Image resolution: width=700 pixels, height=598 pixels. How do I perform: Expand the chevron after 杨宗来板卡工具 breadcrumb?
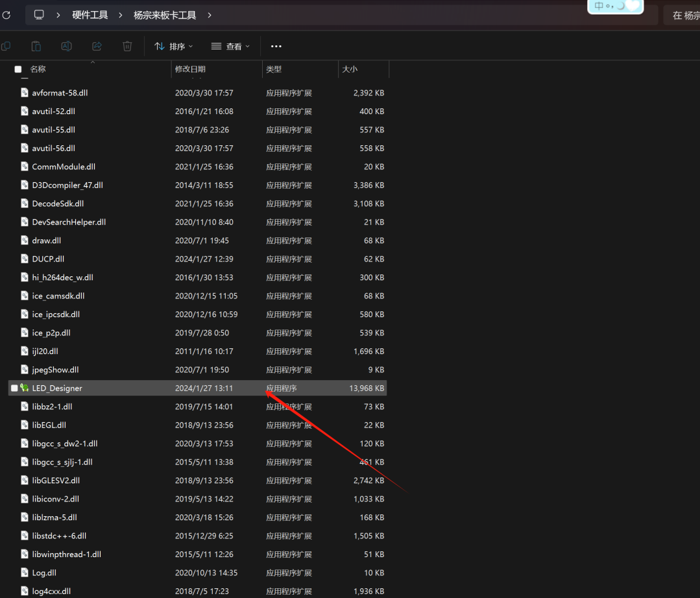click(x=210, y=15)
